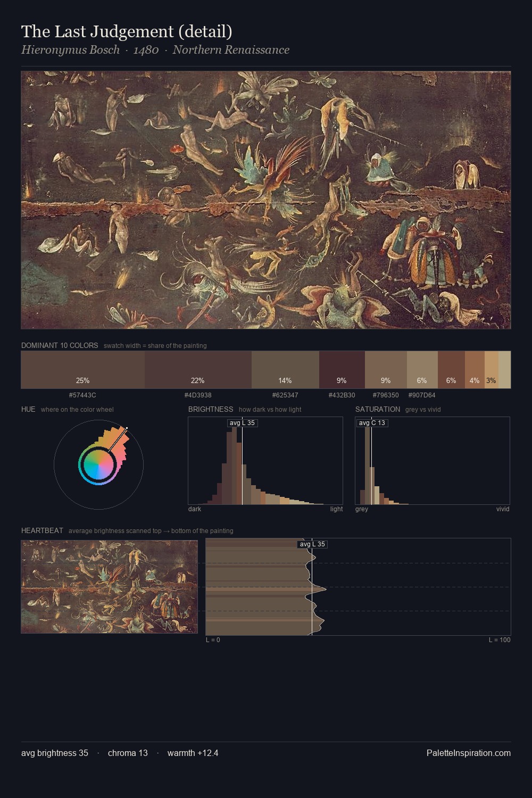
Task: Select the 9% tan-brown swatch #796350
Action: 386,370
